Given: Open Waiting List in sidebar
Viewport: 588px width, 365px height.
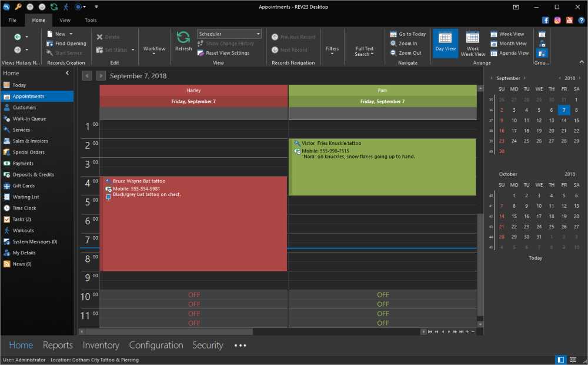Looking at the screenshot, I should pos(36,197).
